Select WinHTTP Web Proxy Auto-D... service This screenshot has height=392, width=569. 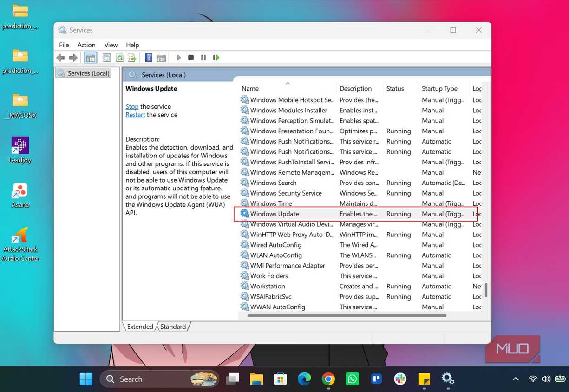click(292, 235)
